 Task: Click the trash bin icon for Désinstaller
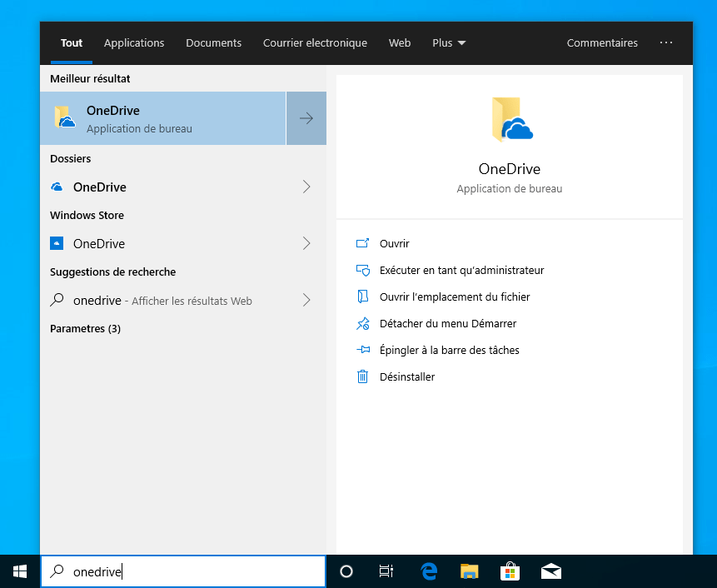[362, 376]
